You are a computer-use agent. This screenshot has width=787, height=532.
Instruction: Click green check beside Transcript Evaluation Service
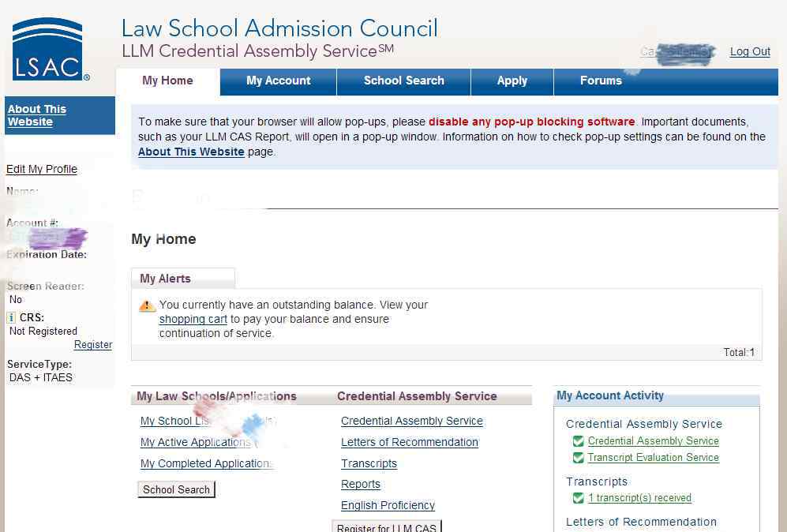click(578, 458)
